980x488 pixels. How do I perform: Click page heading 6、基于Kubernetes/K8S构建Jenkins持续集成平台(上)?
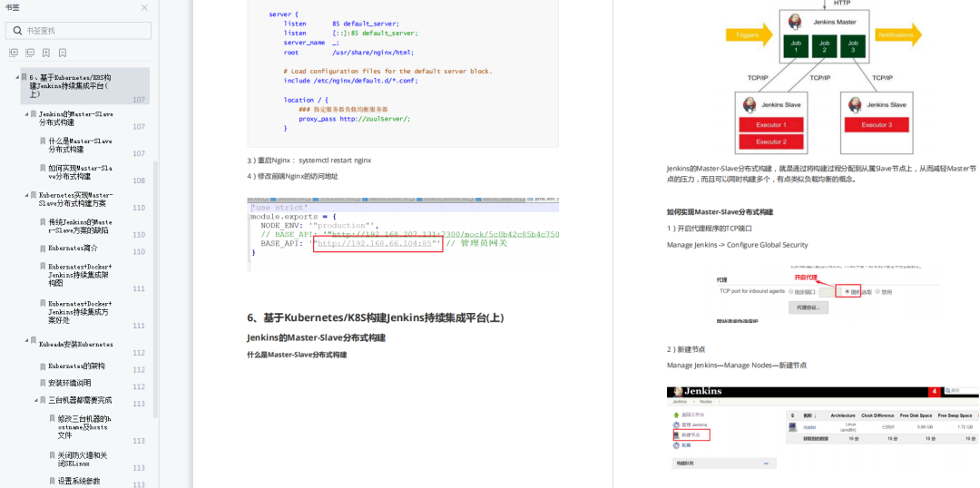click(375, 317)
